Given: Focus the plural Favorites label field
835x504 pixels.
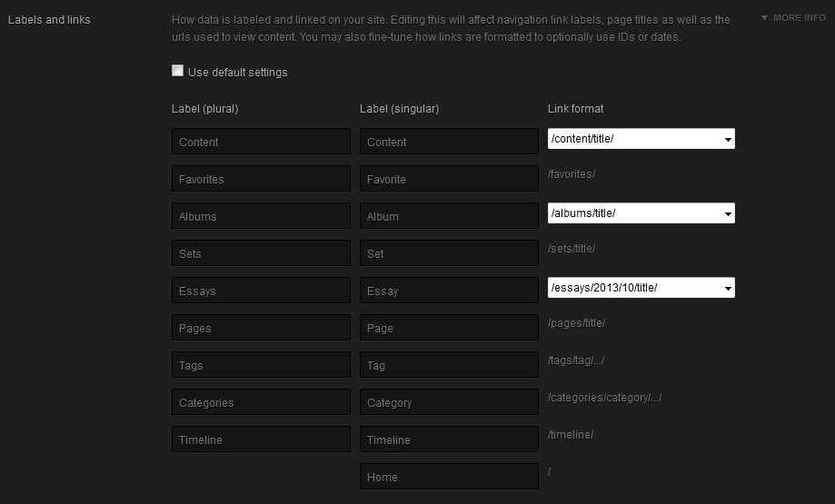Looking at the screenshot, I should [261, 179].
